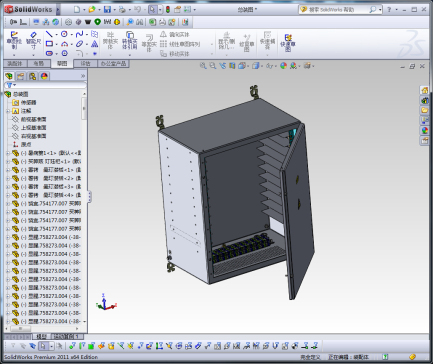Image resolution: width=433 pixels, height=364 pixels.
Task: Click the Save floppy disk icon
Action: click(107, 9)
